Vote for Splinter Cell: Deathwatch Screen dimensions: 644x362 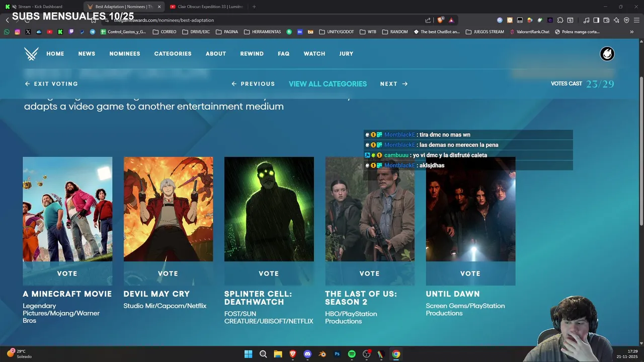[x=269, y=274]
